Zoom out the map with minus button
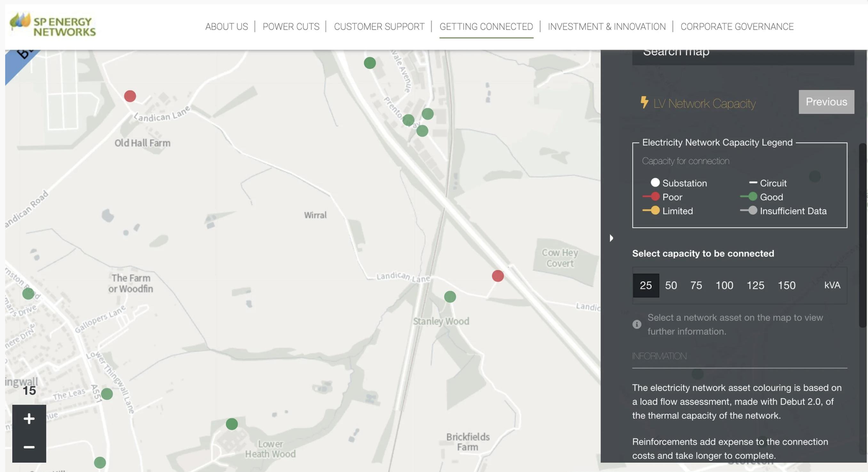Viewport: 868px width, 472px height. pyautogui.click(x=29, y=447)
